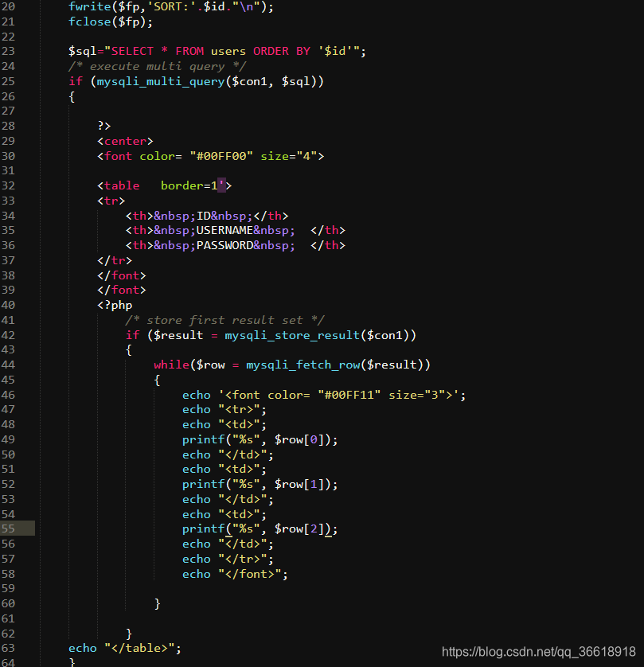Click the while keyword on line 44
Viewport: 644px width, 667px height.
[171, 365]
